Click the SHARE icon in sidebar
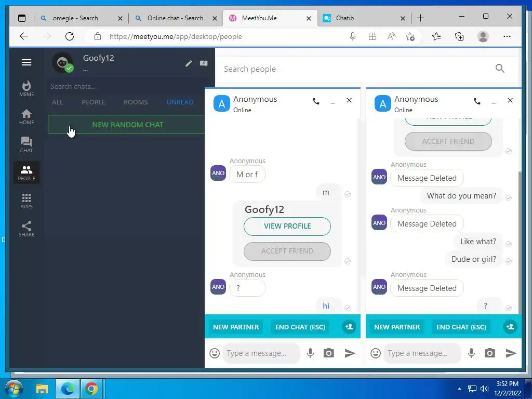Image resolution: width=532 pixels, height=399 pixels. 26,229
